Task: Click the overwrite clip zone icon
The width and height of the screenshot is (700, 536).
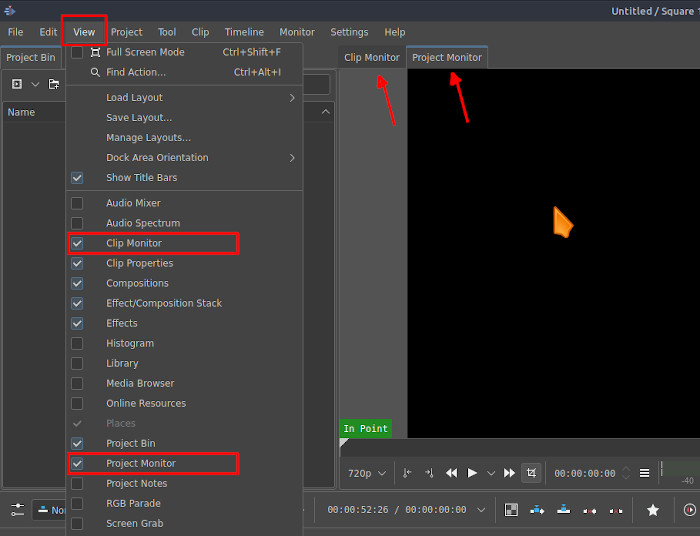Action: (563, 510)
